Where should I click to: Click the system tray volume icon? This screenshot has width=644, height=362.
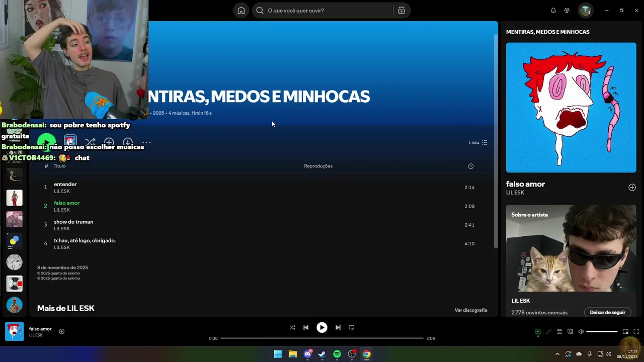608,354
